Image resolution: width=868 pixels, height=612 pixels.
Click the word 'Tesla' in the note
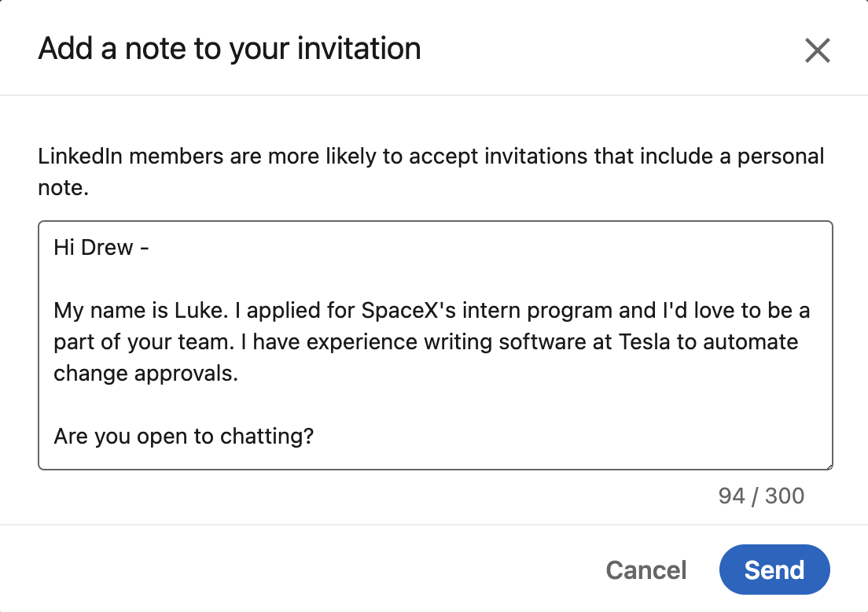point(645,341)
